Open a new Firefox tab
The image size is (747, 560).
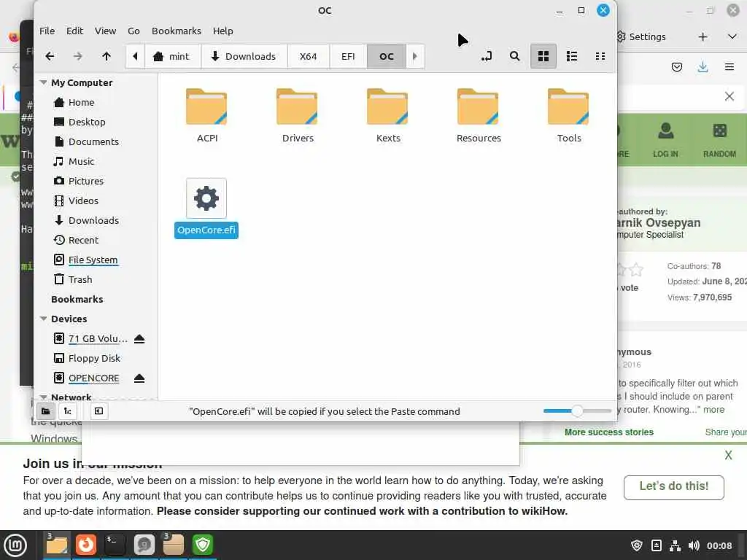pos(703,36)
